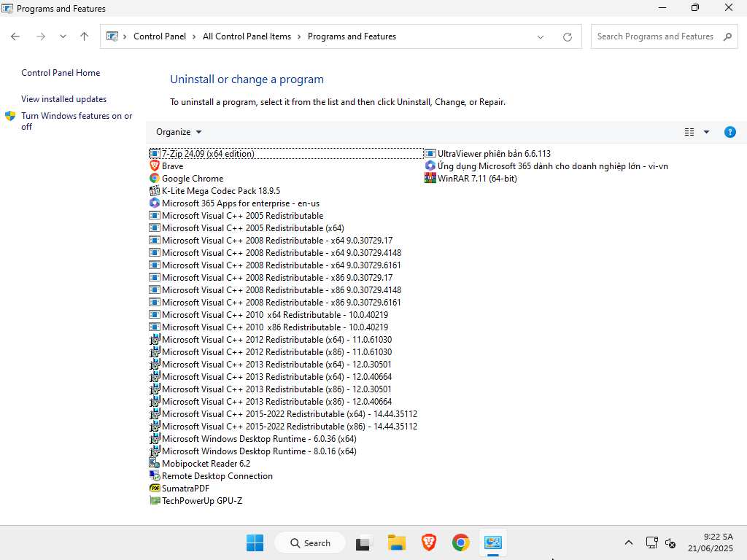
Task: Open the recent locations dropdown arrow
Action: point(63,36)
